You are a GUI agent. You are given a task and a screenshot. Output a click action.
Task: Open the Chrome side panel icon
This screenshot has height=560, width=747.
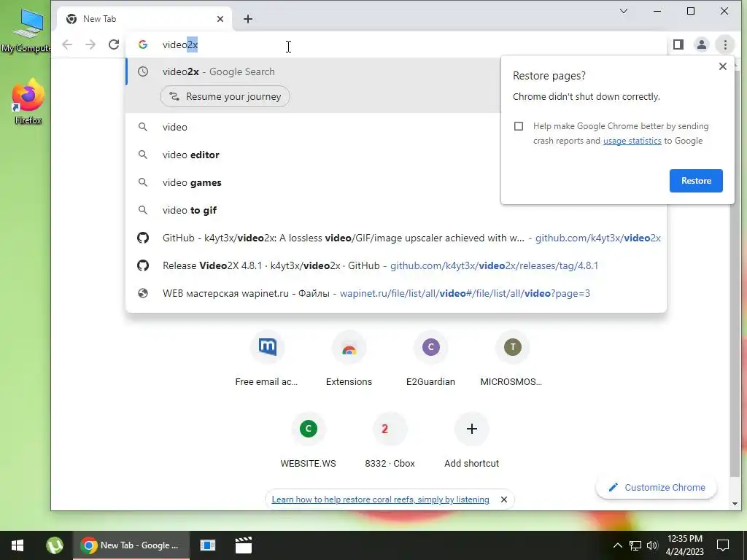(x=678, y=44)
